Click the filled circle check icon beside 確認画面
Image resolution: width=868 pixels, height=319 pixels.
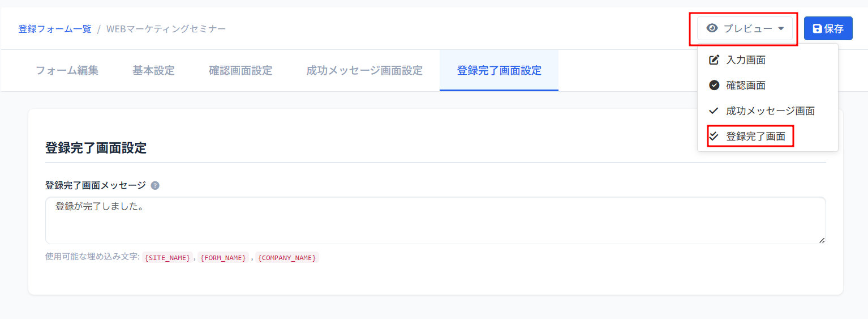714,85
